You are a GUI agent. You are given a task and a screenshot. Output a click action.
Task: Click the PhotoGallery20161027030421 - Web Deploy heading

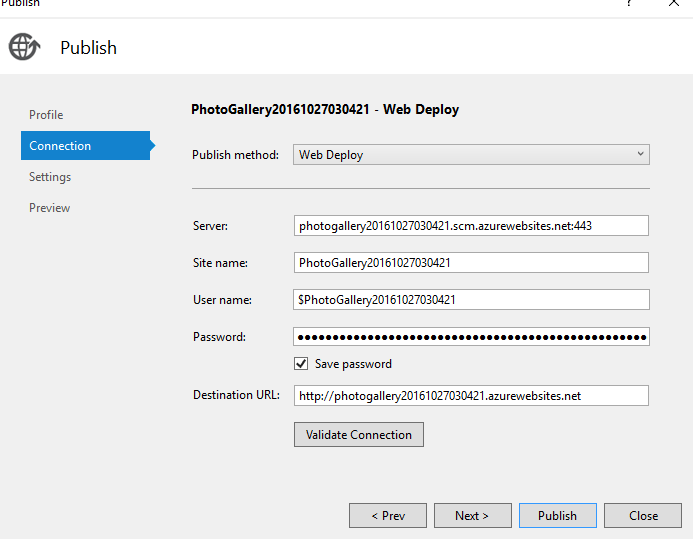(325, 109)
